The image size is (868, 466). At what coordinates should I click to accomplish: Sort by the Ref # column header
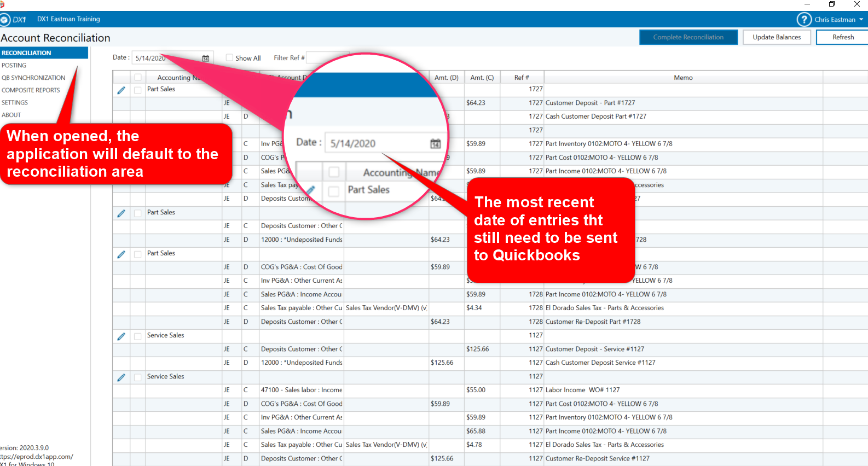[522, 78]
